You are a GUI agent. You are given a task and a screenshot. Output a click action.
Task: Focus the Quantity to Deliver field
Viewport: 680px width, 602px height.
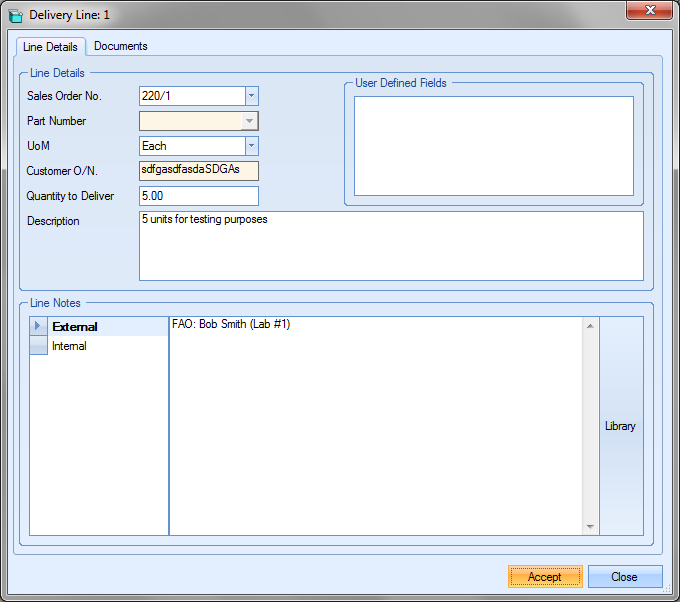pyautogui.click(x=198, y=196)
